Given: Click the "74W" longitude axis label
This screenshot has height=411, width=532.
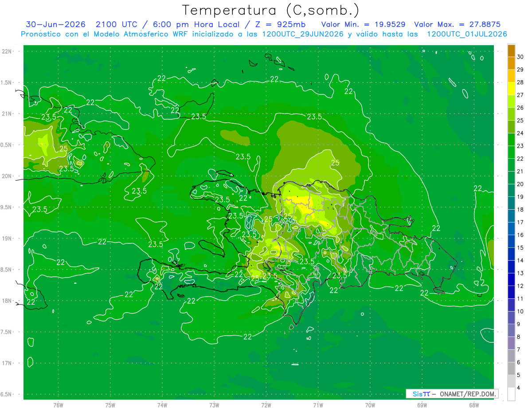Looking at the screenshot, I should click(162, 405).
